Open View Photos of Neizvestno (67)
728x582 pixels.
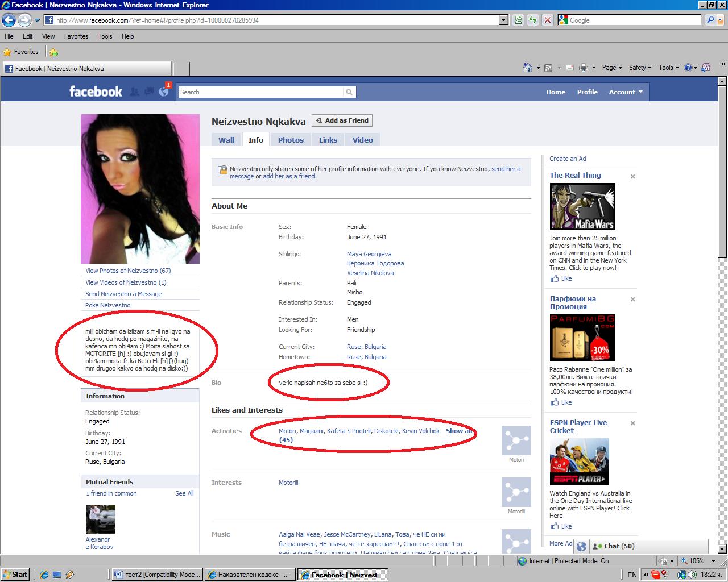[x=128, y=271]
